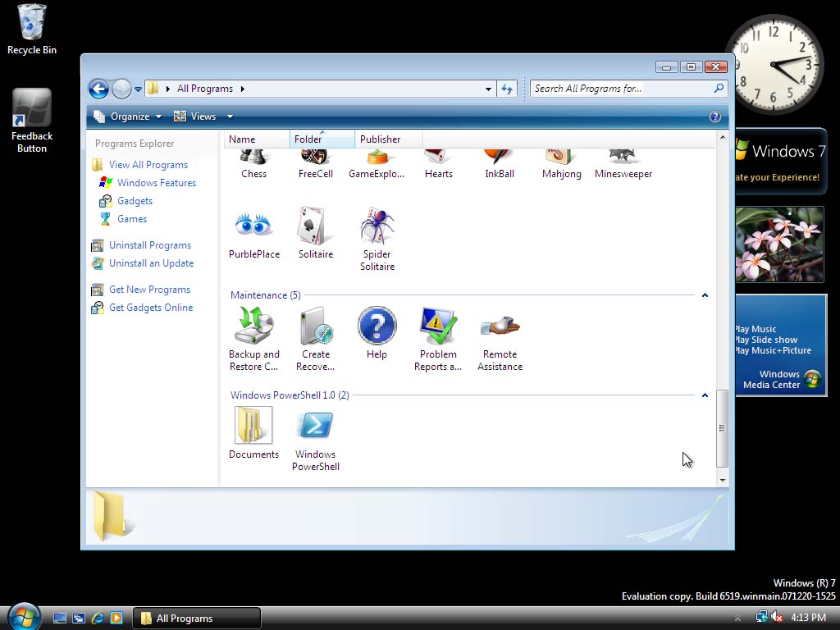Expand the address bar history dropdown

488,89
